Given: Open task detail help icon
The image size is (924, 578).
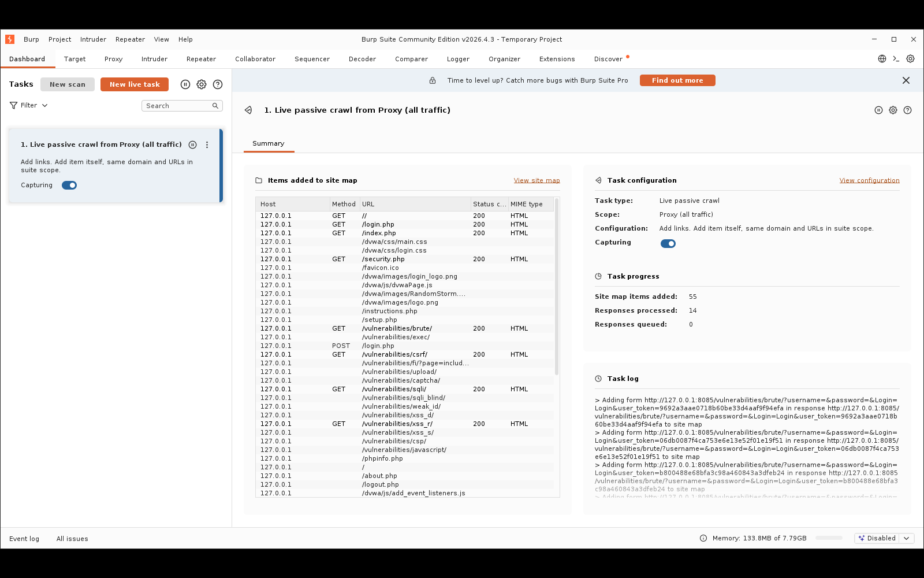Looking at the screenshot, I should [907, 110].
